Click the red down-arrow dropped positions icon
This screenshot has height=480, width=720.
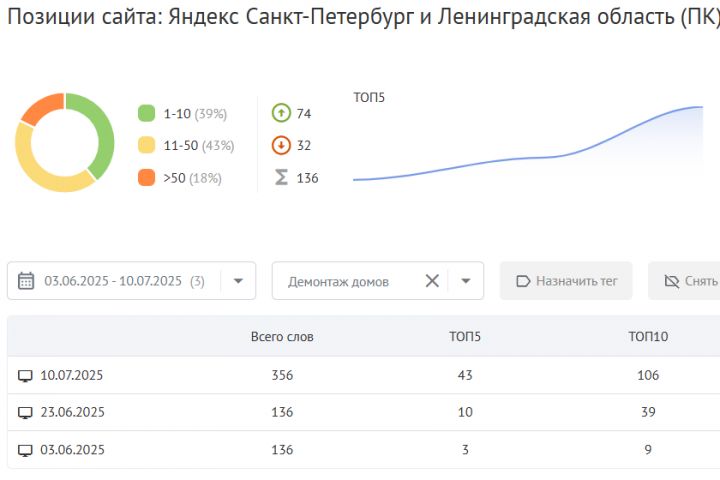click(x=281, y=145)
